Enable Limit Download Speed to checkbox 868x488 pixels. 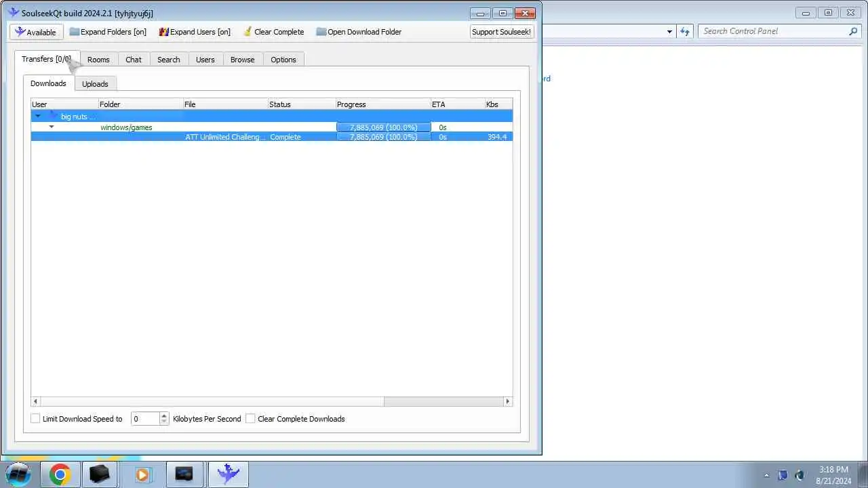[x=35, y=419]
